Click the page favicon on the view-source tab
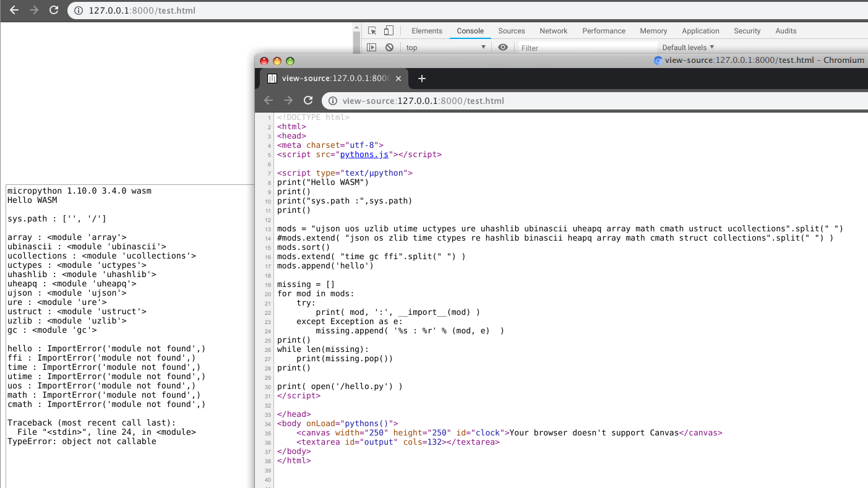The height and width of the screenshot is (488, 868). [x=272, y=79]
